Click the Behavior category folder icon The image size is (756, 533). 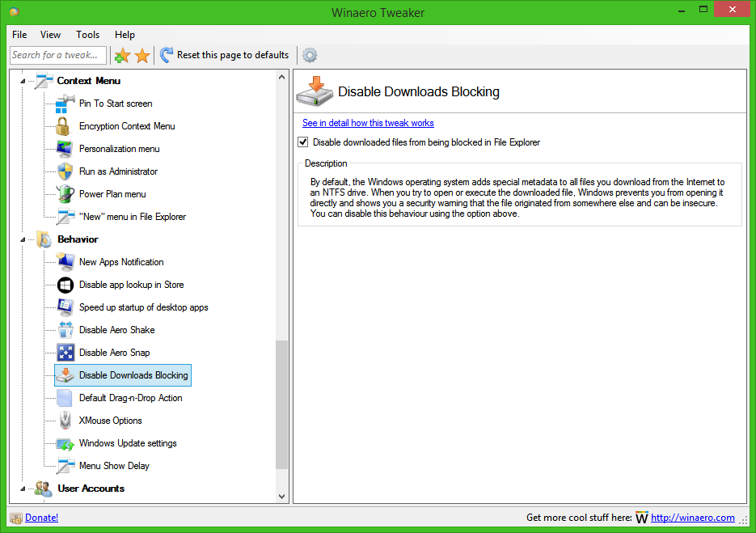point(44,239)
